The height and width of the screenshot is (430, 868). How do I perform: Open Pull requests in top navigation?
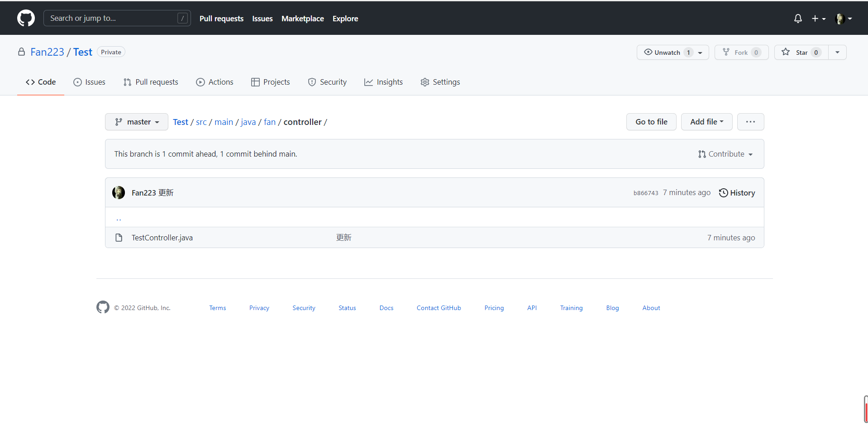(221, 19)
